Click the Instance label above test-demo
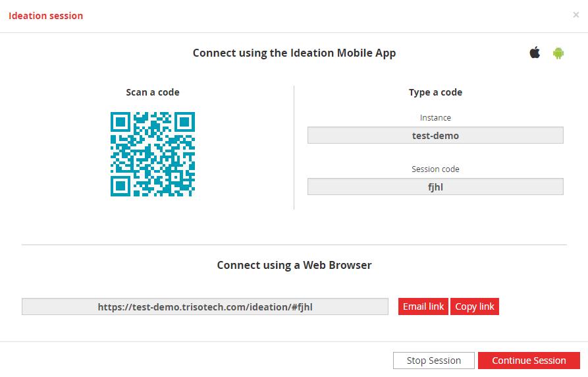The image size is (588, 377). coord(435,118)
